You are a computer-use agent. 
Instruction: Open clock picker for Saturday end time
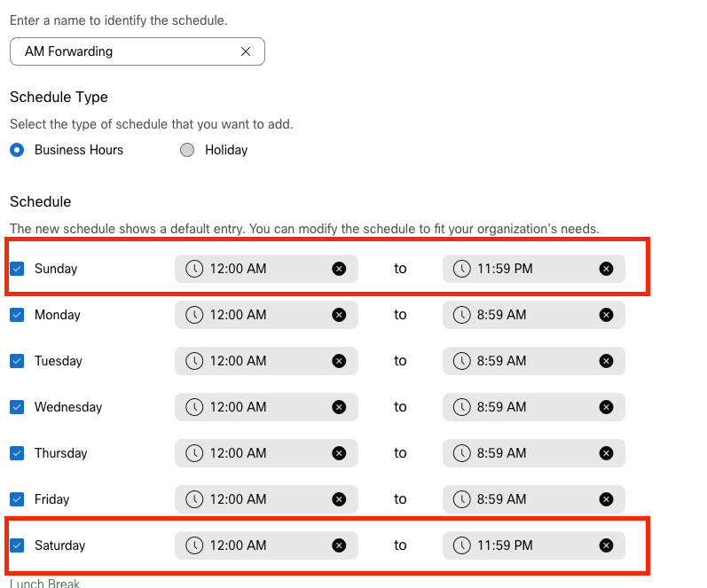(461, 545)
